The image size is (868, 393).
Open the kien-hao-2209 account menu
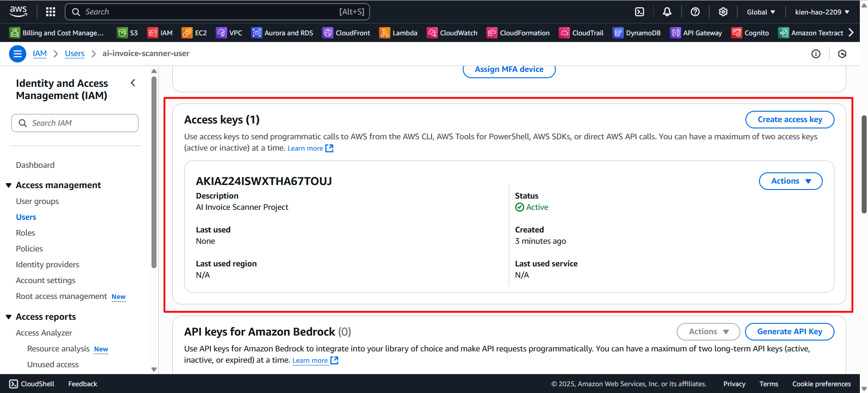pos(822,12)
